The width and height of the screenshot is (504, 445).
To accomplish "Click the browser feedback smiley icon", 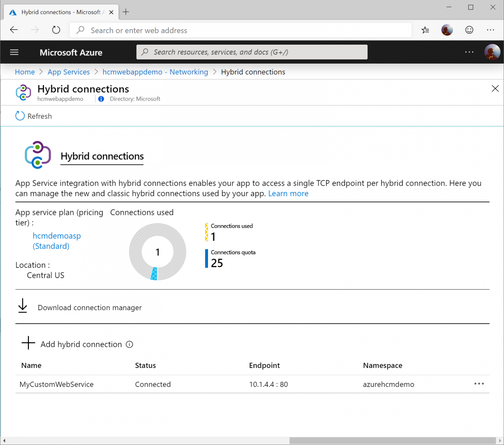I will 469,30.
